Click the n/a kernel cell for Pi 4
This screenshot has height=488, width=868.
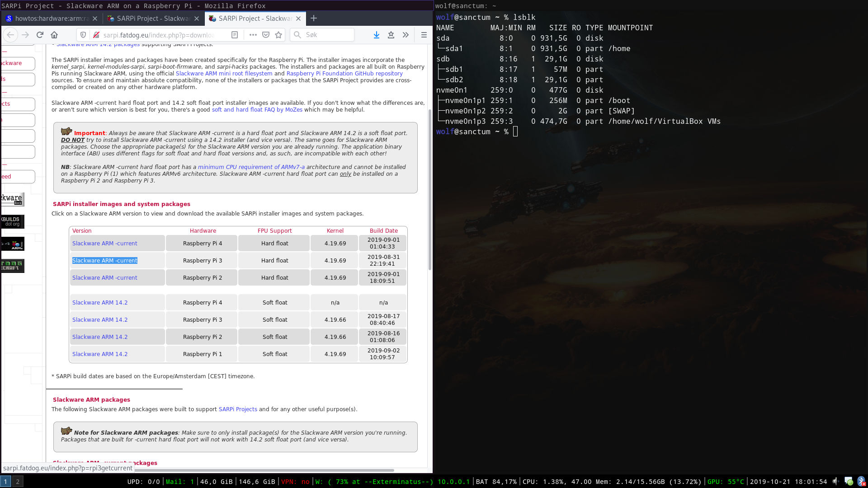(x=335, y=302)
